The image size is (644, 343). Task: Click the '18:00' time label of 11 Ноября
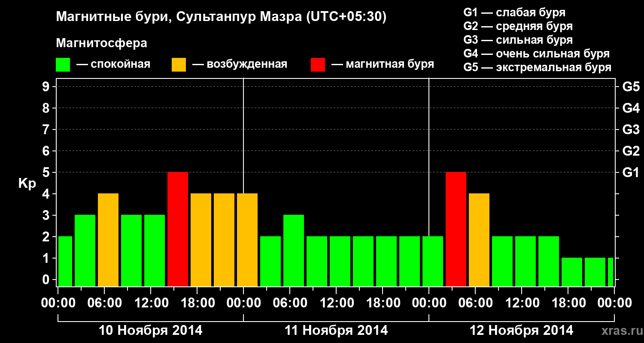pyautogui.click(x=383, y=303)
